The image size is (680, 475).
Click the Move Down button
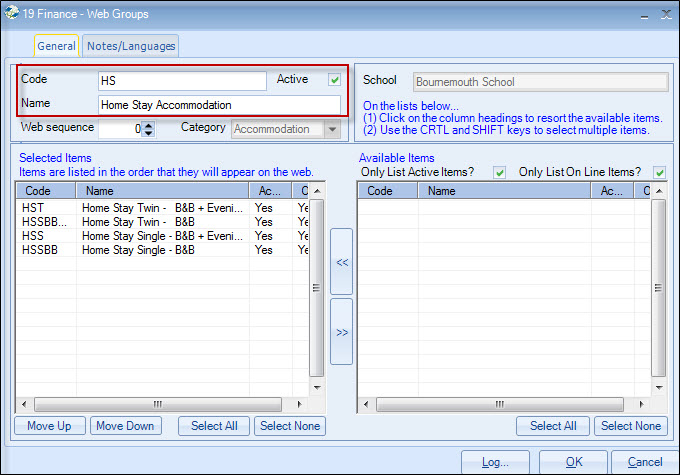tap(125, 426)
